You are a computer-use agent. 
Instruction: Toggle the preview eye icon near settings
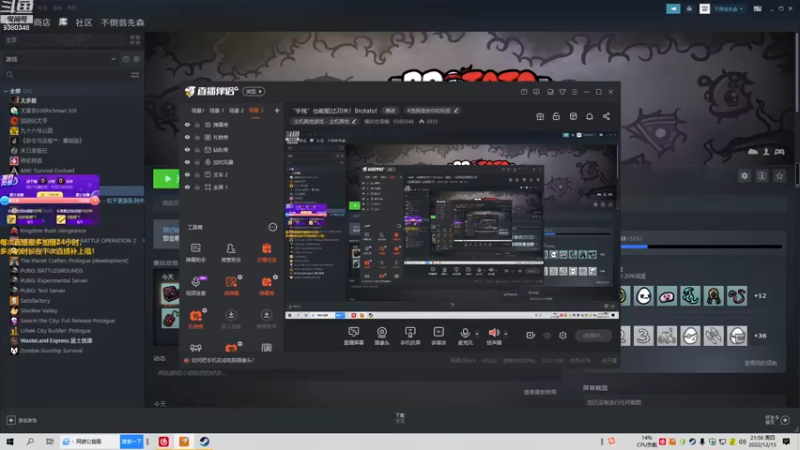pos(547,335)
